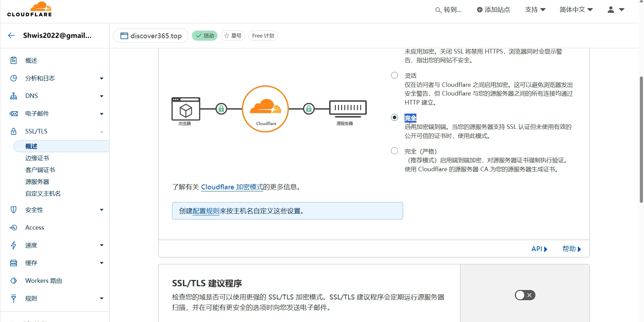This screenshot has width=644, height=322.
Task: Click the lock icon between browser and Cloudflare
Action: (221, 109)
